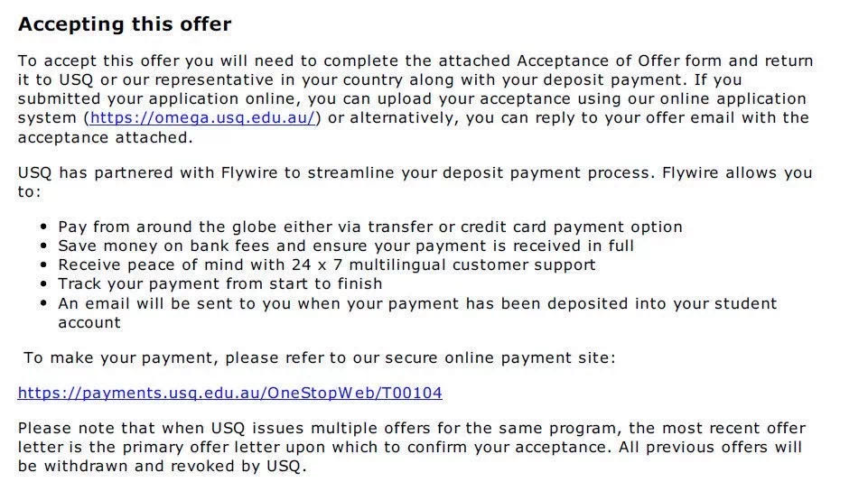
Task: Click the 'An email will be sent' bullet text
Action: point(417,312)
